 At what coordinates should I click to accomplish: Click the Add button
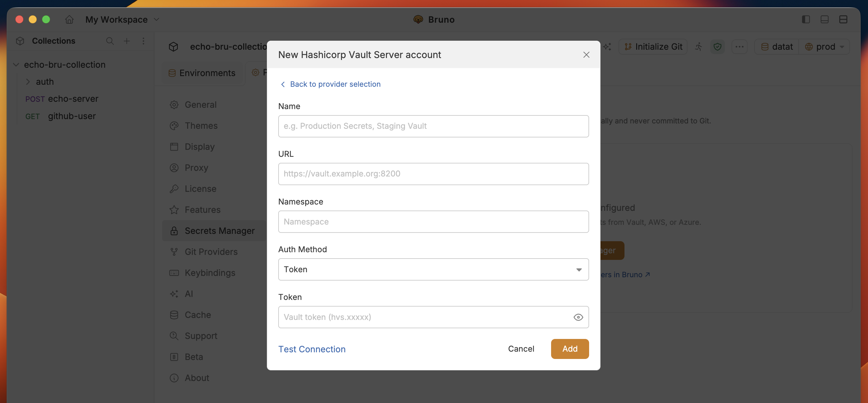pyautogui.click(x=570, y=349)
